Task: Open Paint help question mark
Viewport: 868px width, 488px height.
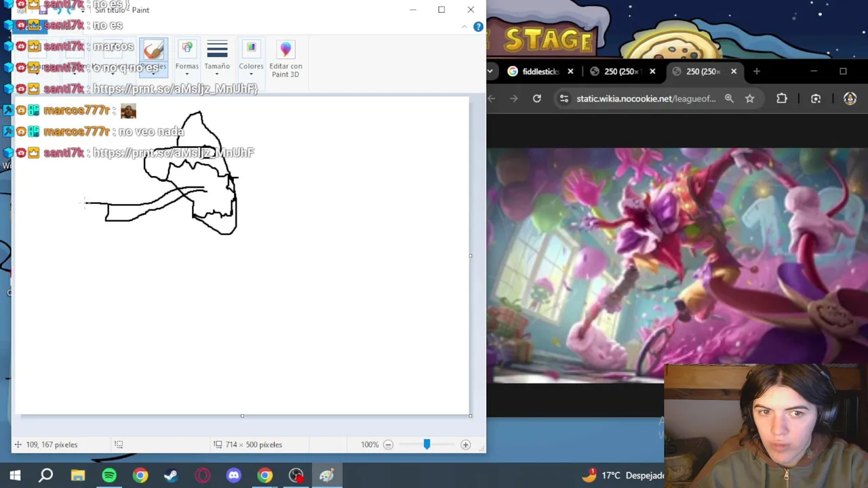Action: click(478, 26)
